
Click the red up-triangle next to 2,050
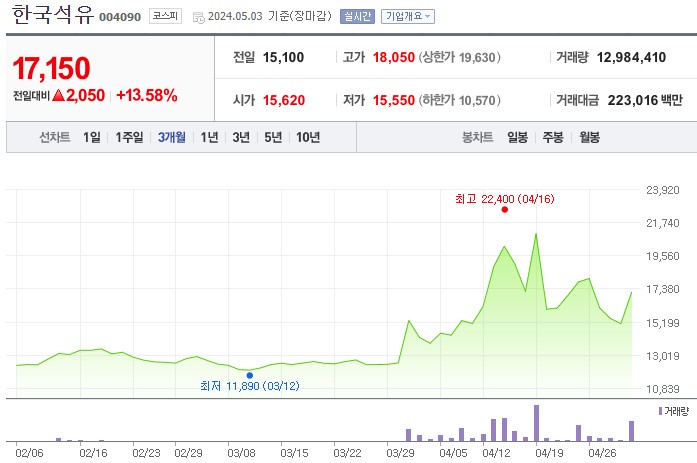pos(59,95)
